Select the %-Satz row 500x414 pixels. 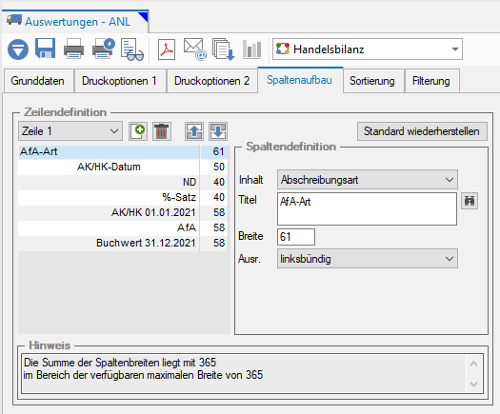click(x=123, y=197)
